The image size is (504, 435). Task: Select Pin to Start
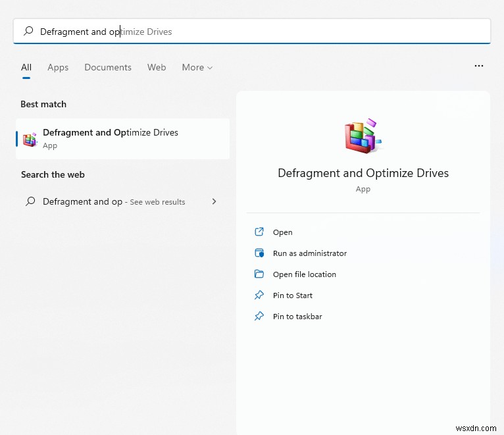pyautogui.click(x=293, y=295)
